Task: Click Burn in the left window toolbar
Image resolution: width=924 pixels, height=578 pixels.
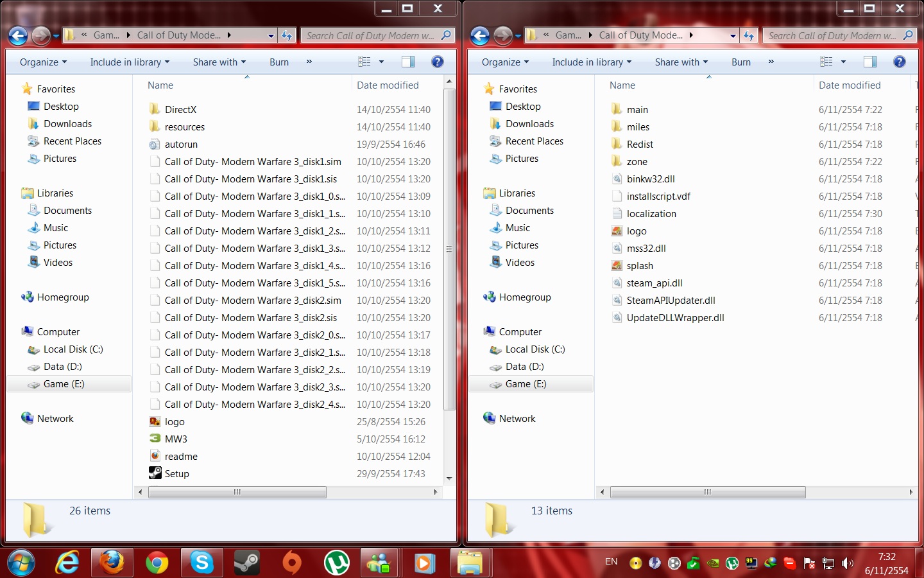Action: [279, 62]
